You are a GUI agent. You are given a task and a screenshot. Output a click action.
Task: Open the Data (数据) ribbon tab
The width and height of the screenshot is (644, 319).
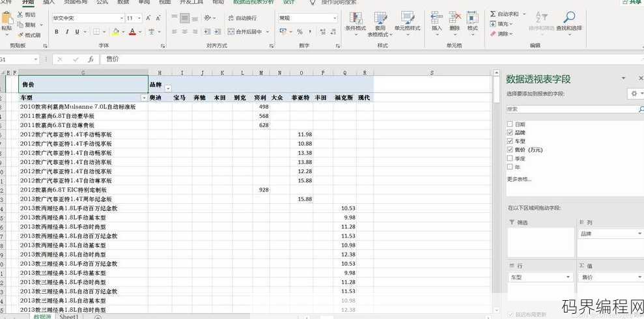pos(123,2)
